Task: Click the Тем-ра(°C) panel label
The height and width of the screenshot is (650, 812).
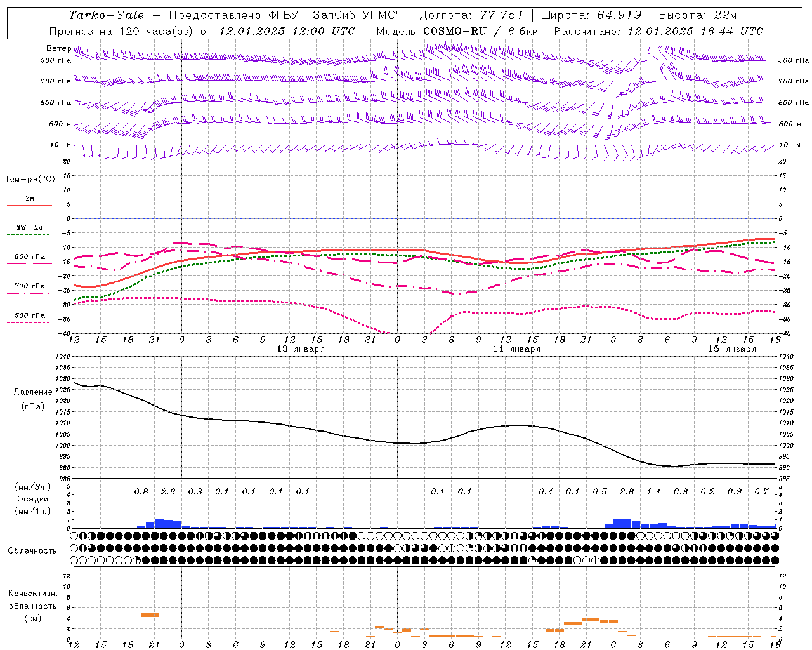Action: tap(30, 180)
